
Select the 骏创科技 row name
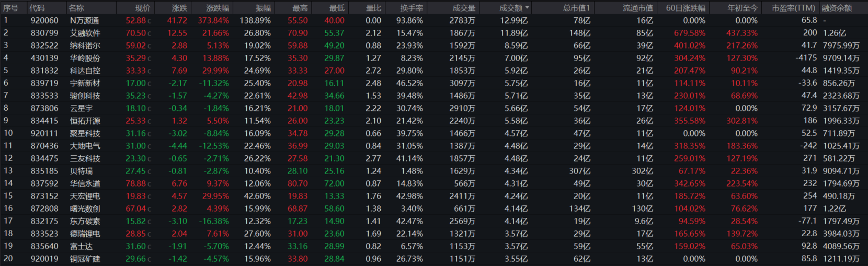tap(85, 96)
